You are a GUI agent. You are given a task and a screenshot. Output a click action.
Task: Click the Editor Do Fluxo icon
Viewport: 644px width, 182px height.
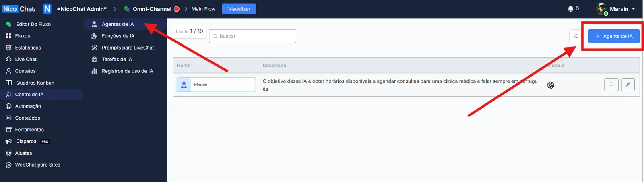tap(9, 24)
